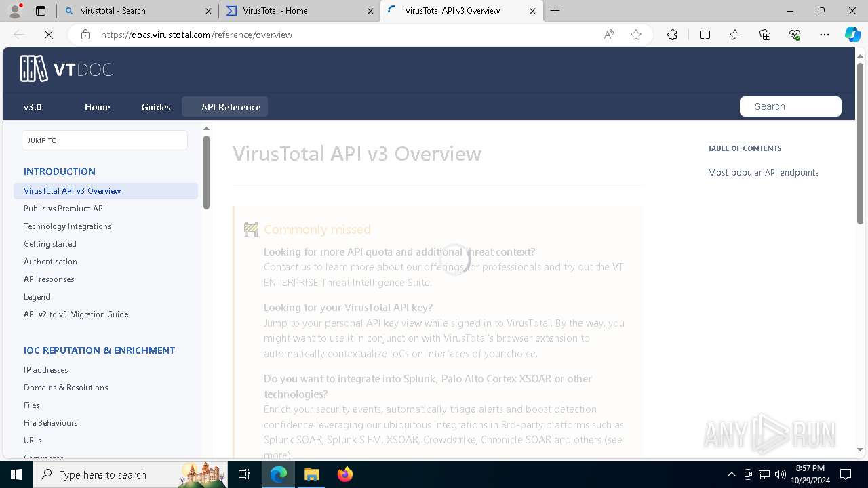The height and width of the screenshot is (488, 868).
Task: Show hidden system tray icons
Action: [x=731, y=474]
